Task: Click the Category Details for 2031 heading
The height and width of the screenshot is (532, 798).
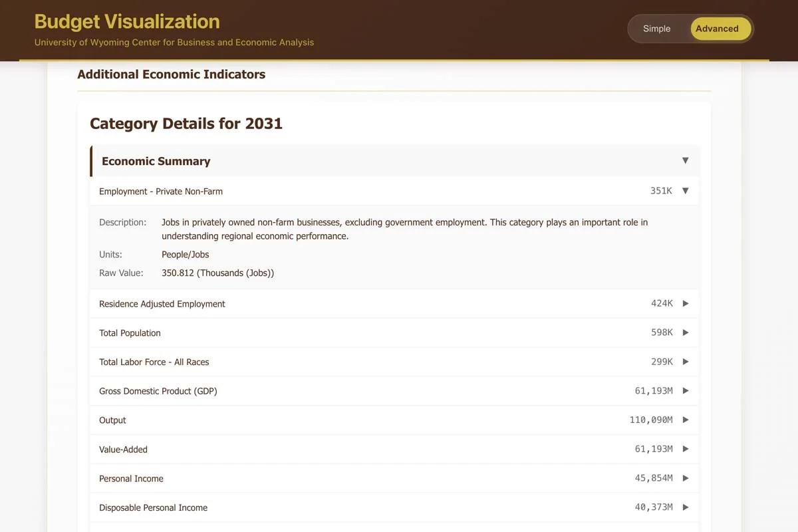Action: [x=186, y=124]
